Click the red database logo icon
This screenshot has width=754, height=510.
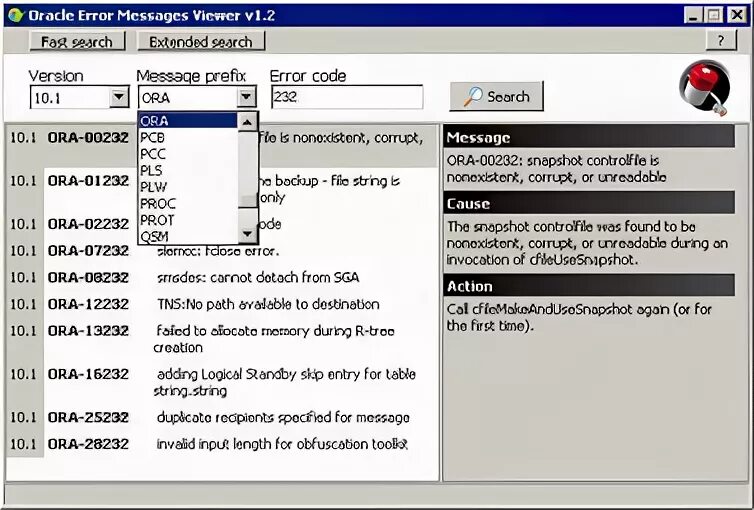[x=704, y=88]
